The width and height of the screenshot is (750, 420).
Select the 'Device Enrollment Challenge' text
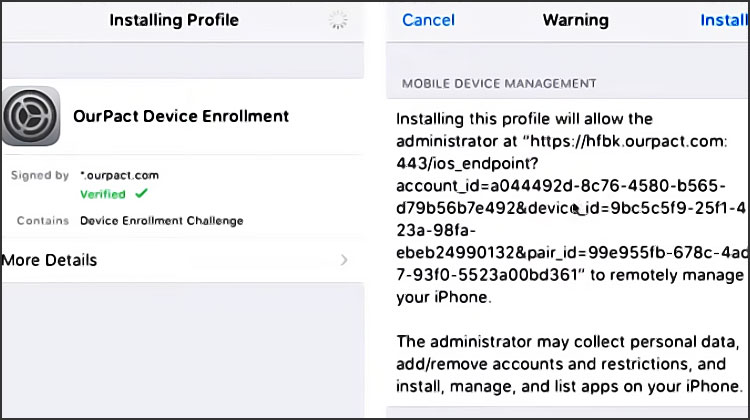click(162, 221)
